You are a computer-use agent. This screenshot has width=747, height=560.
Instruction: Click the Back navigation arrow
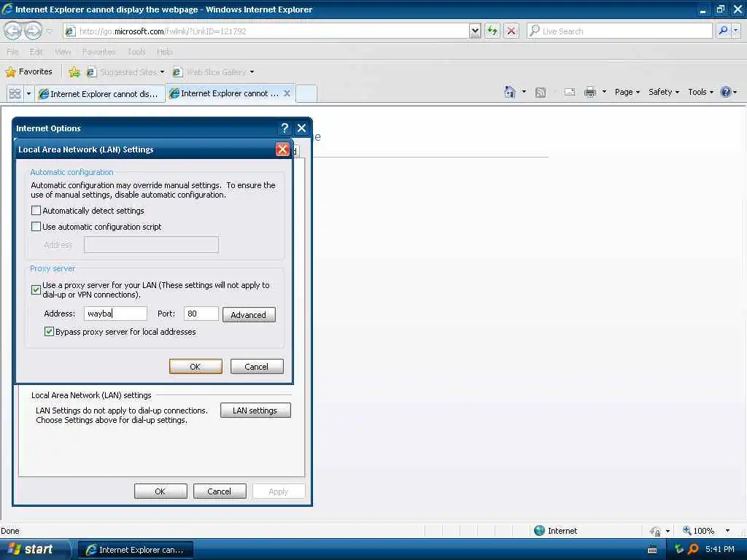[13, 31]
